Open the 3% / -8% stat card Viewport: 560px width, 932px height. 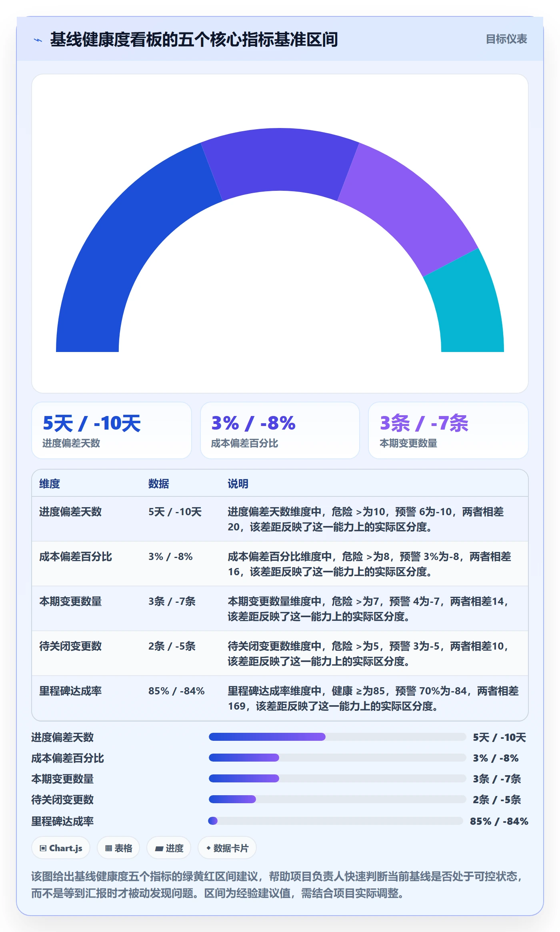(280, 430)
